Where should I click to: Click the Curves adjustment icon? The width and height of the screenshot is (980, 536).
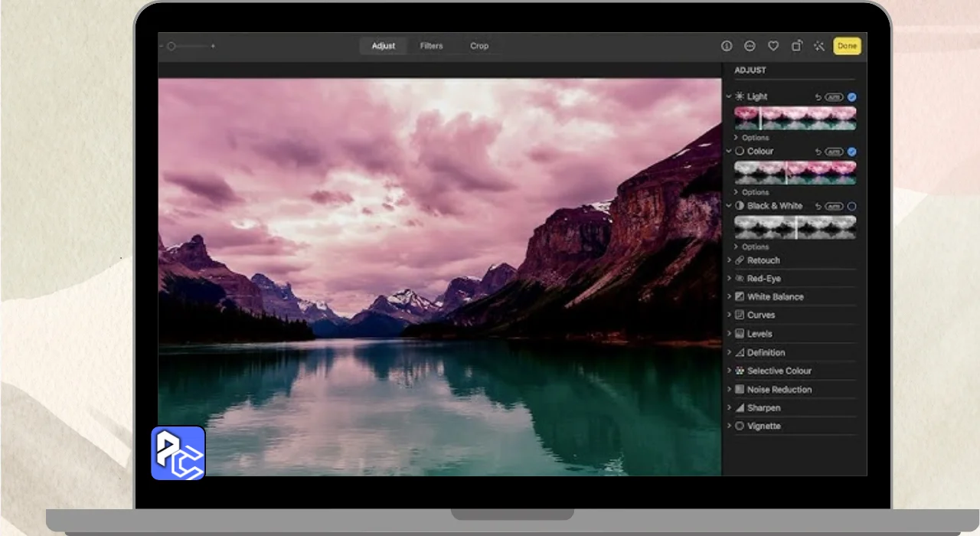(740, 315)
